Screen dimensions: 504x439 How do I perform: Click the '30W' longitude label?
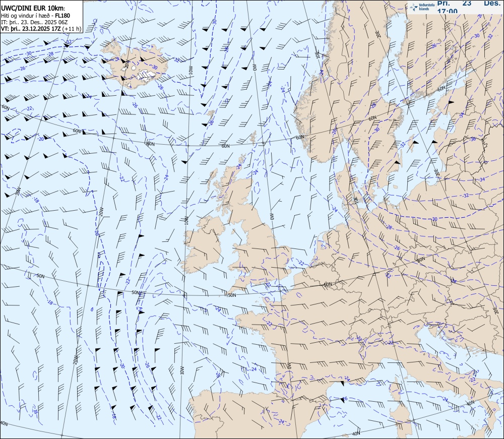click(18, 191)
